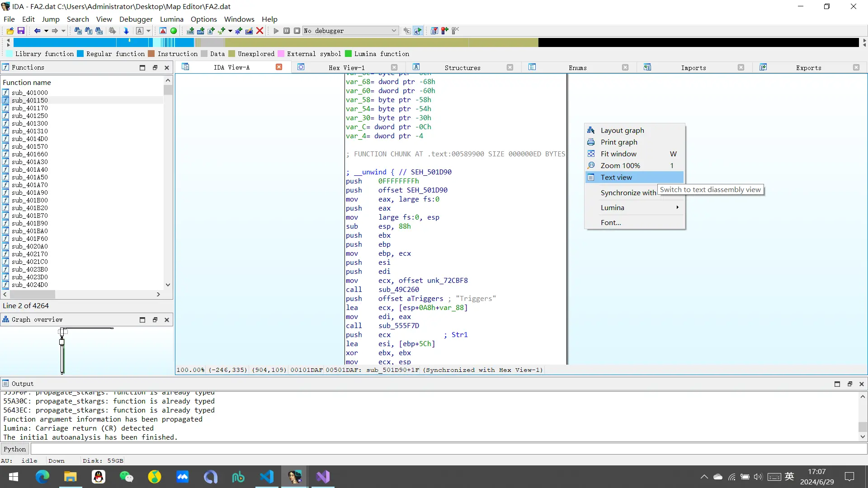Open the debugger selection dropdown
This screenshot has height=488, width=868.
point(394,31)
